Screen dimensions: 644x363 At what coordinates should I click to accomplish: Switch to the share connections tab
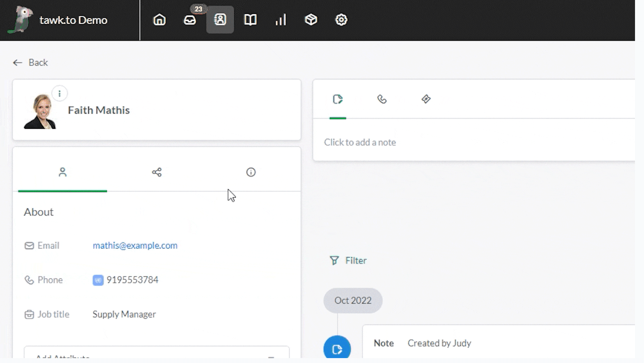(x=157, y=172)
